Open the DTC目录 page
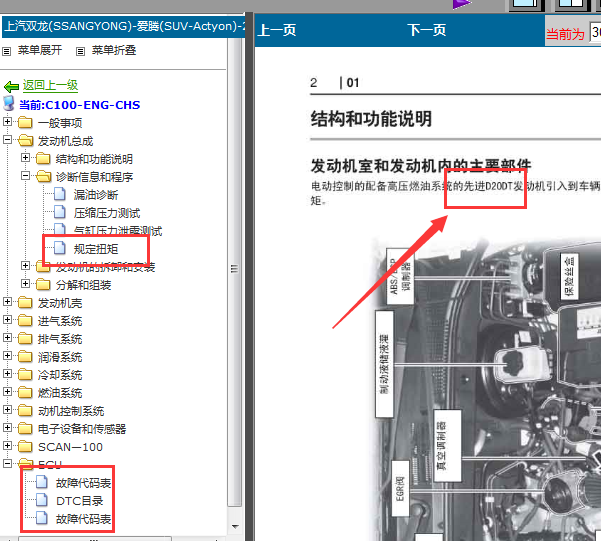 [x=80, y=501]
